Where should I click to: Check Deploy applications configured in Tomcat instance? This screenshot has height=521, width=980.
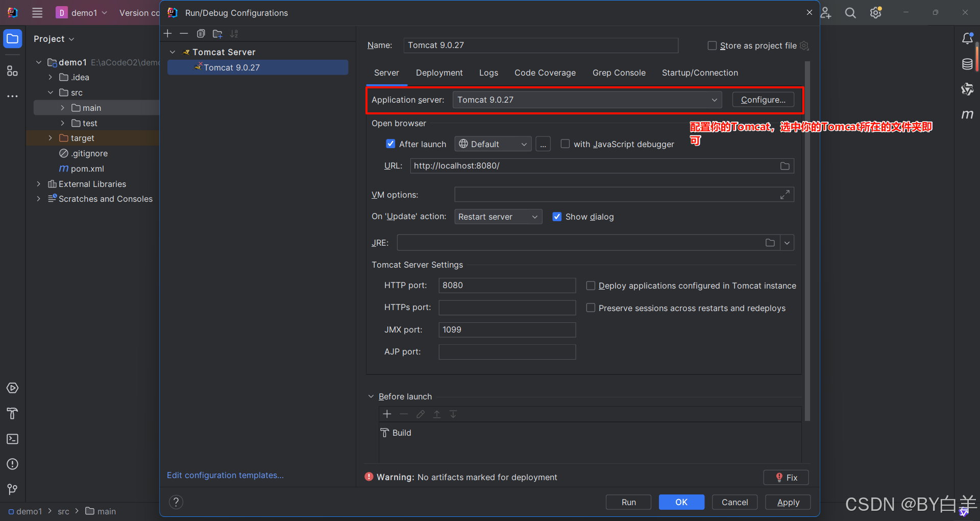(591, 286)
